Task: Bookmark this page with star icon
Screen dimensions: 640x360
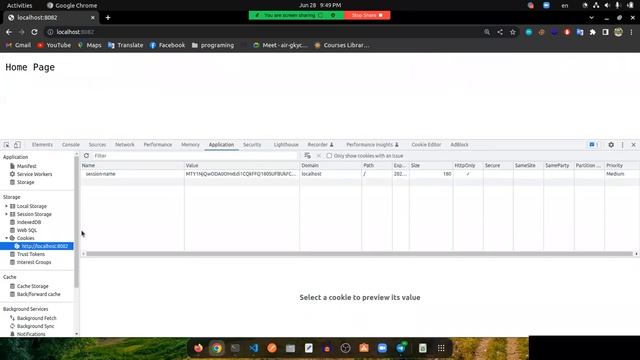Action: pos(513,32)
